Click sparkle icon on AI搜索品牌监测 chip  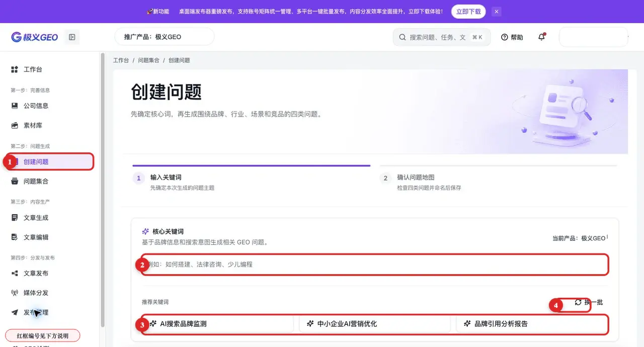153,324
